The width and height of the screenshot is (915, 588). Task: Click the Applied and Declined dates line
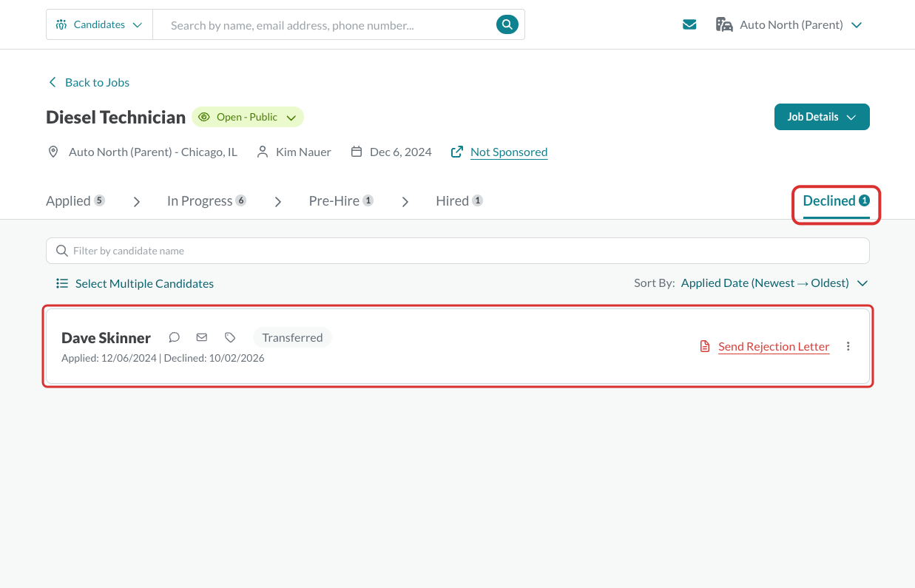click(x=163, y=358)
